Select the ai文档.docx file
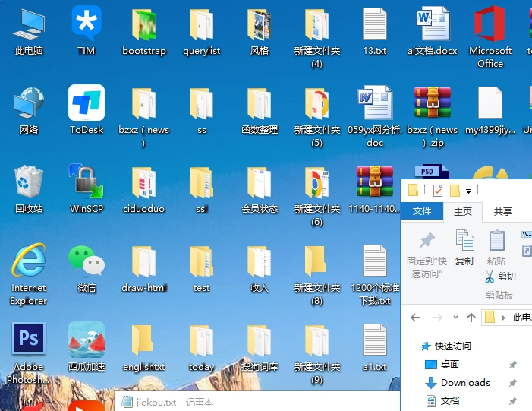 pyautogui.click(x=433, y=31)
